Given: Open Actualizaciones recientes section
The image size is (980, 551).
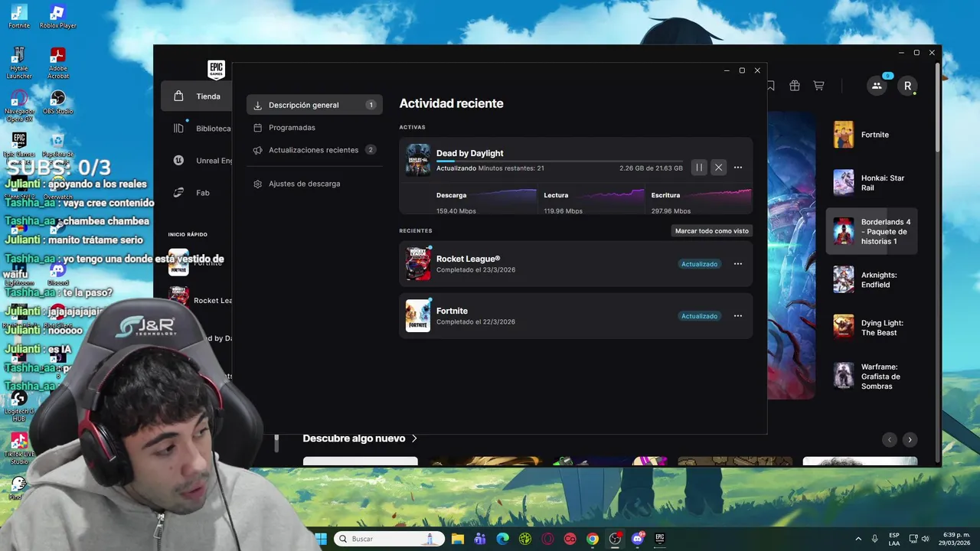Looking at the screenshot, I should point(315,150).
